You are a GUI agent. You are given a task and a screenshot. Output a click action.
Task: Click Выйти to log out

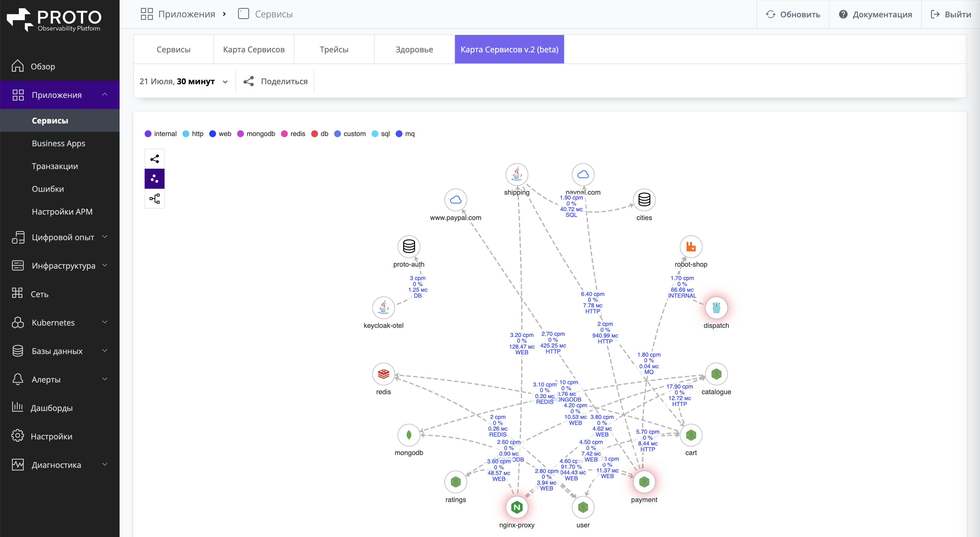pyautogui.click(x=950, y=15)
